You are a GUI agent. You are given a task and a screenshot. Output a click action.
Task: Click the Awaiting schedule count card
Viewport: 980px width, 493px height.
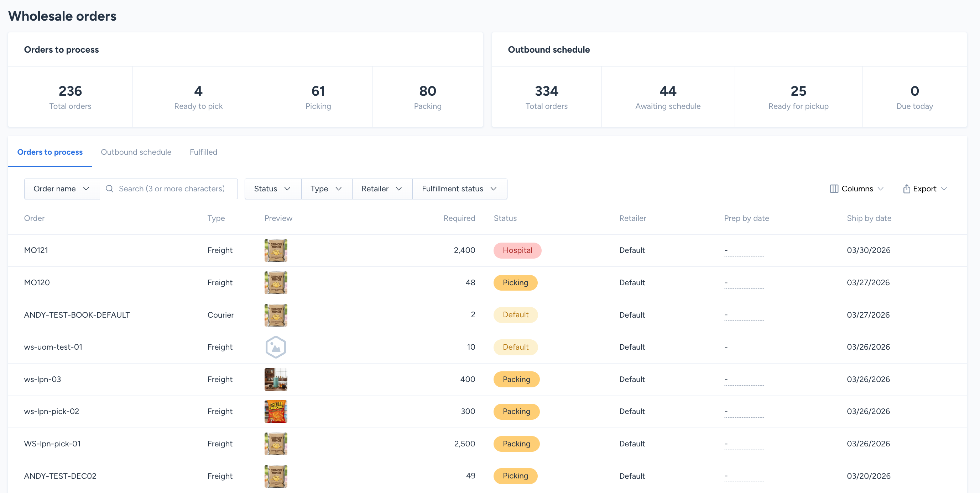[x=667, y=97]
